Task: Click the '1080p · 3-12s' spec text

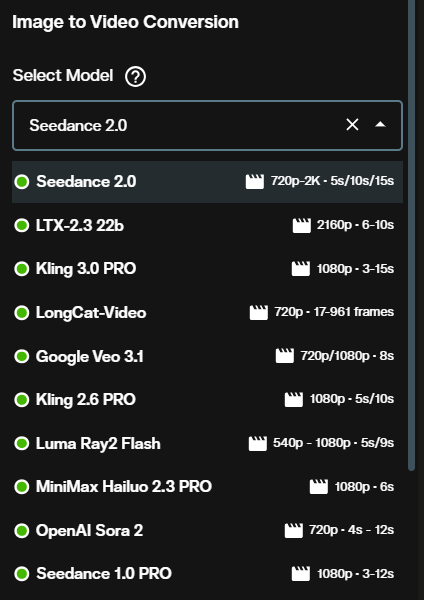Action: [x=356, y=574]
